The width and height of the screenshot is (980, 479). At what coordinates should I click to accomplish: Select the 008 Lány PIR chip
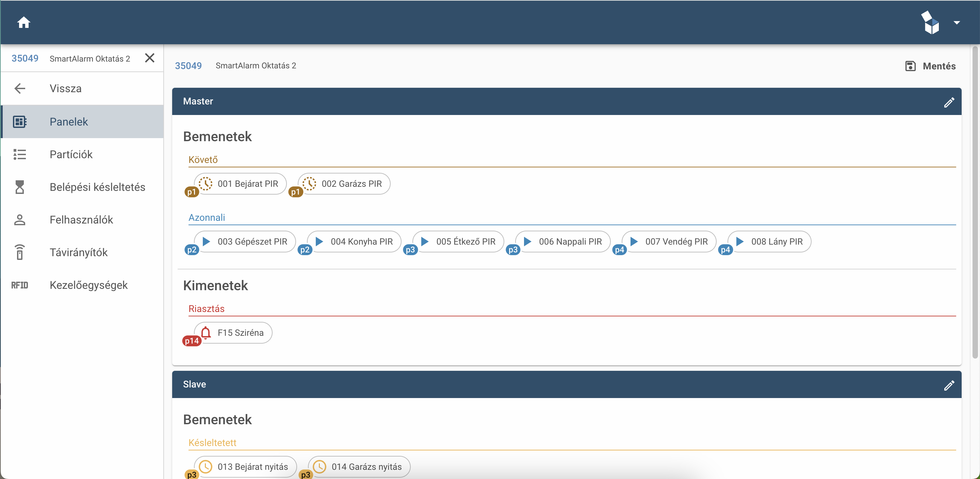(x=769, y=242)
